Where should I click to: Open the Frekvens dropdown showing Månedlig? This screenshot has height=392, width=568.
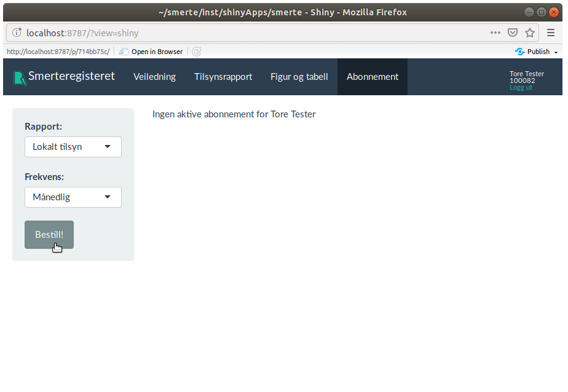tap(73, 197)
